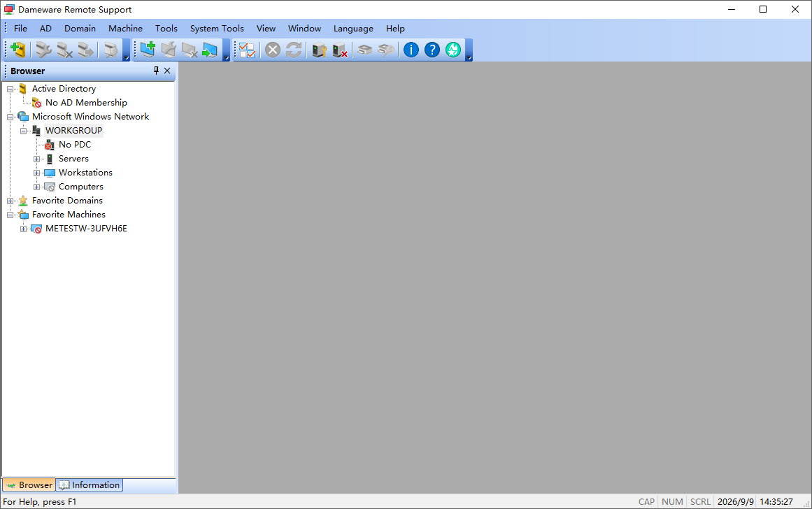This screenshot has width=812, height=509.
Task: Collapse the Active Directory tree node
Action: (x=10, y=89)
